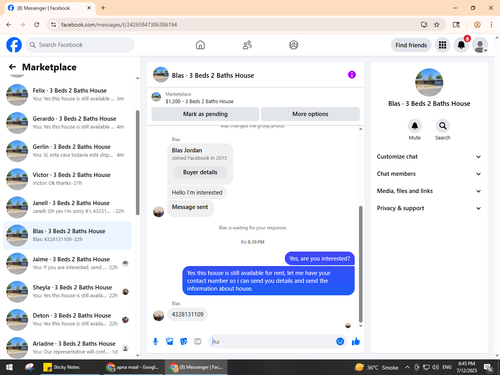Viewport: 500px width, 375px height.
Task: Expand Media, files and links section
Action: tap(429, 191)
